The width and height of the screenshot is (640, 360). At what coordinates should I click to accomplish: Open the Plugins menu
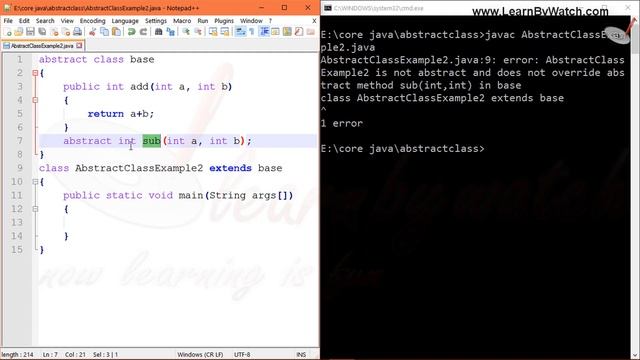coord(224,20)
